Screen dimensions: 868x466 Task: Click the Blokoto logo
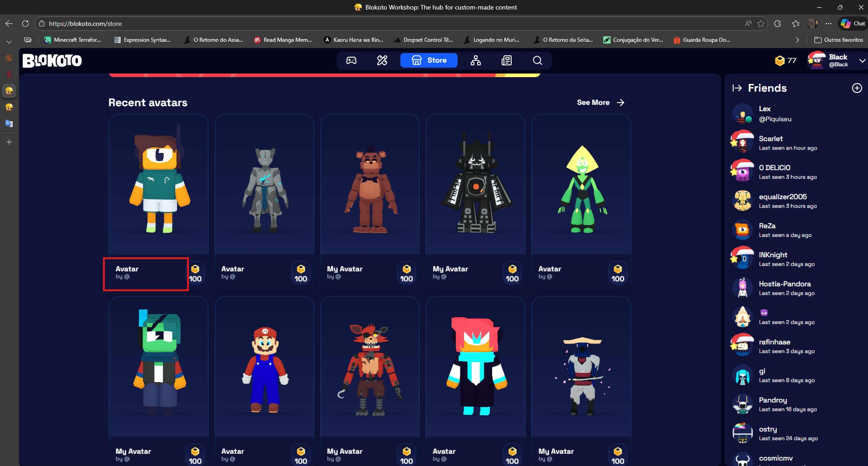click(x=52, y=60)
